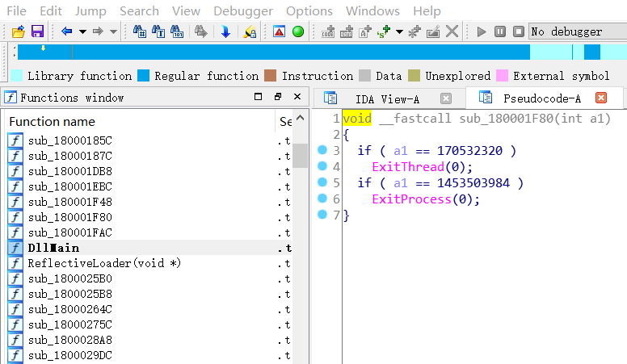Screen dimensions: 627x364
Task: Maximize the Functions window panel
Action: tap(259, 97)
